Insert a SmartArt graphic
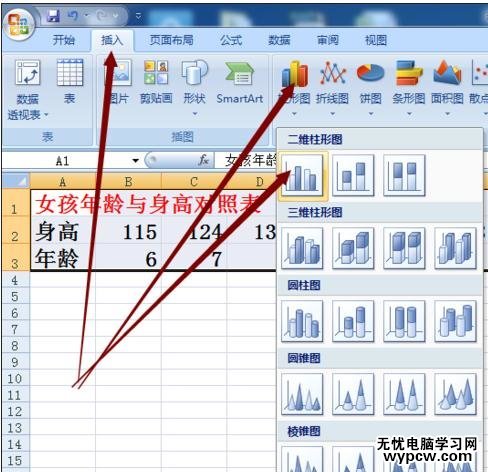Image resolution: width=488 pixels, height=472 pixels. click(239, 82)
